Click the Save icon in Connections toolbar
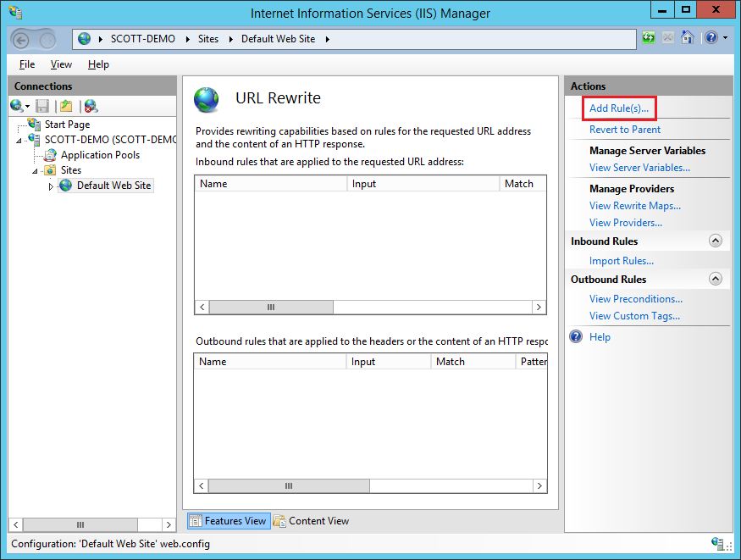Image resolution: width=741 pixels, height=560 pixels. (42, 106)
